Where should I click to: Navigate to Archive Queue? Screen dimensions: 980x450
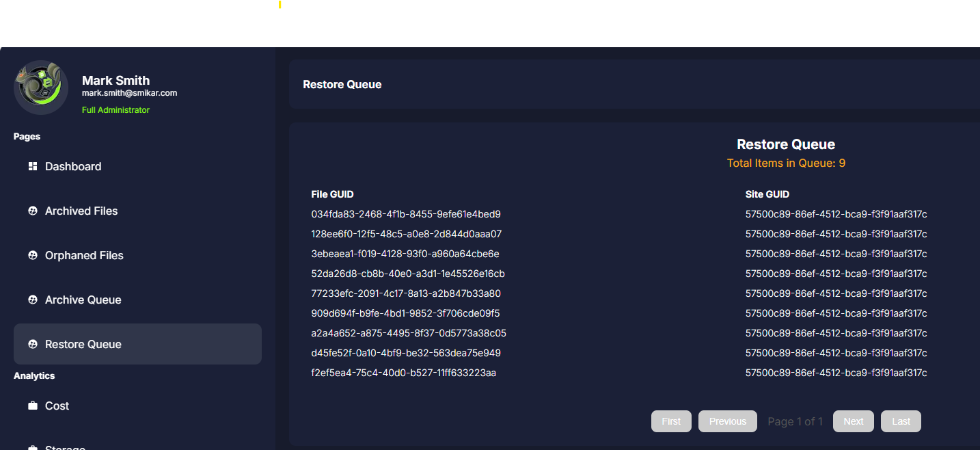pos(83,300)
